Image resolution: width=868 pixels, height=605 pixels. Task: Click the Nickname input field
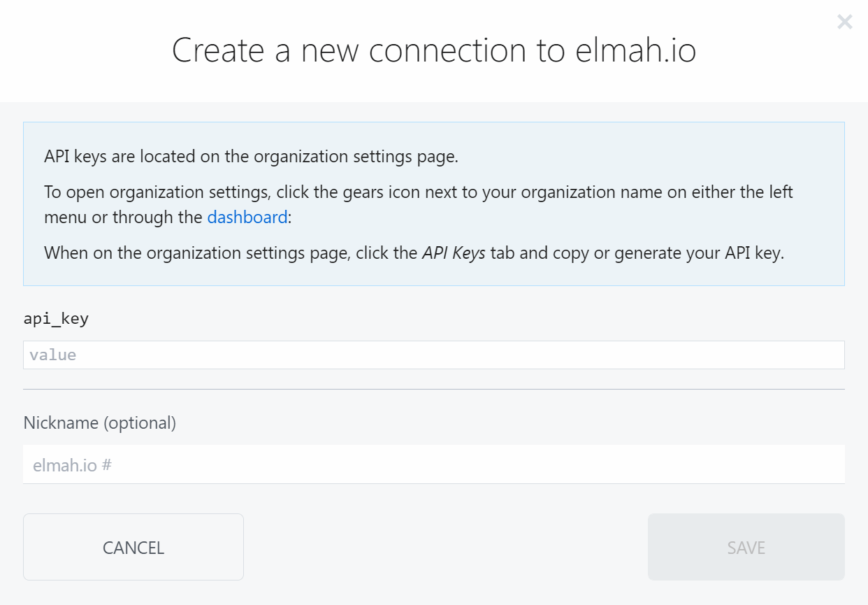click(434, 464)
